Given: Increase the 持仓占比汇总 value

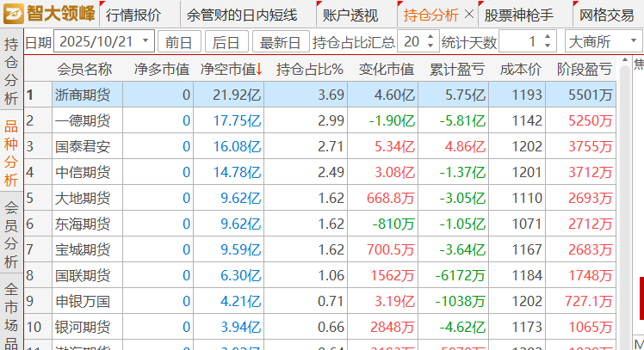Looking at the screenshot, I should tap(430, 36).
